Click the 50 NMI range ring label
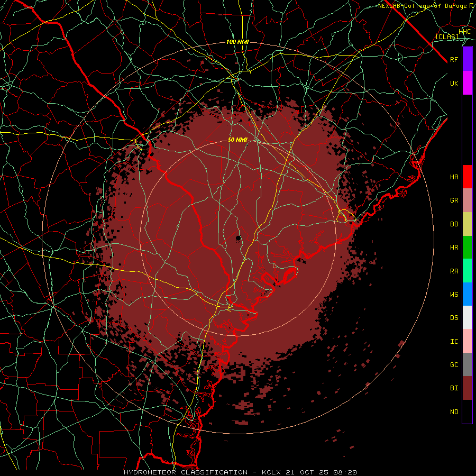 [237, 140]
